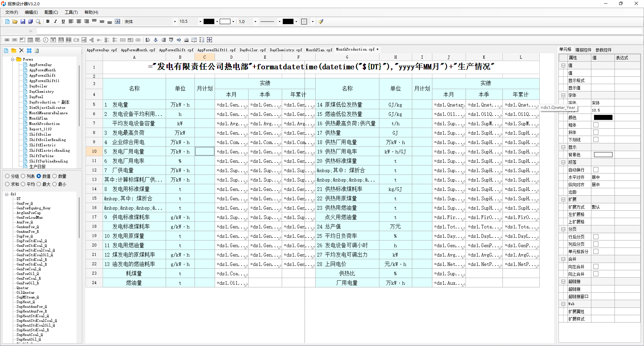644x346 pixels.
Task: Save all open reports
Action: (31, 21)
